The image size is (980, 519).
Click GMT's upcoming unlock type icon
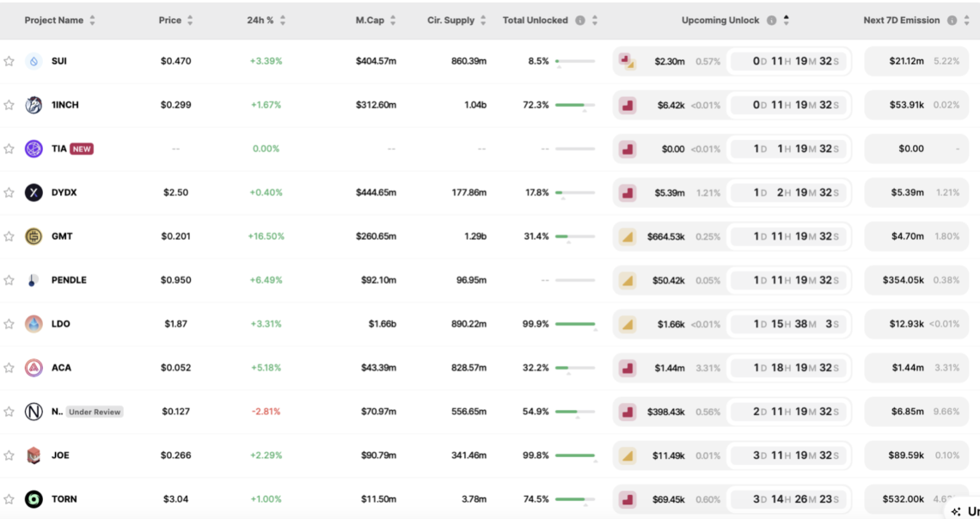coord(627,236)
